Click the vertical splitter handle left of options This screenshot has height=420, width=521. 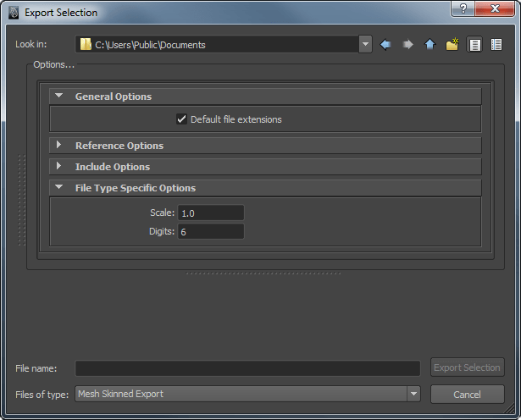(22, 200)
